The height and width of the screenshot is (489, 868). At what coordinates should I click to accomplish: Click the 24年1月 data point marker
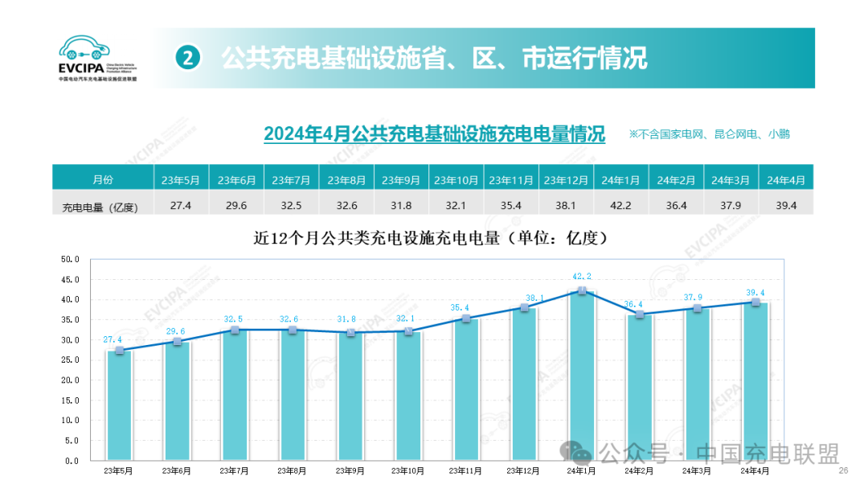click(582, 291)
